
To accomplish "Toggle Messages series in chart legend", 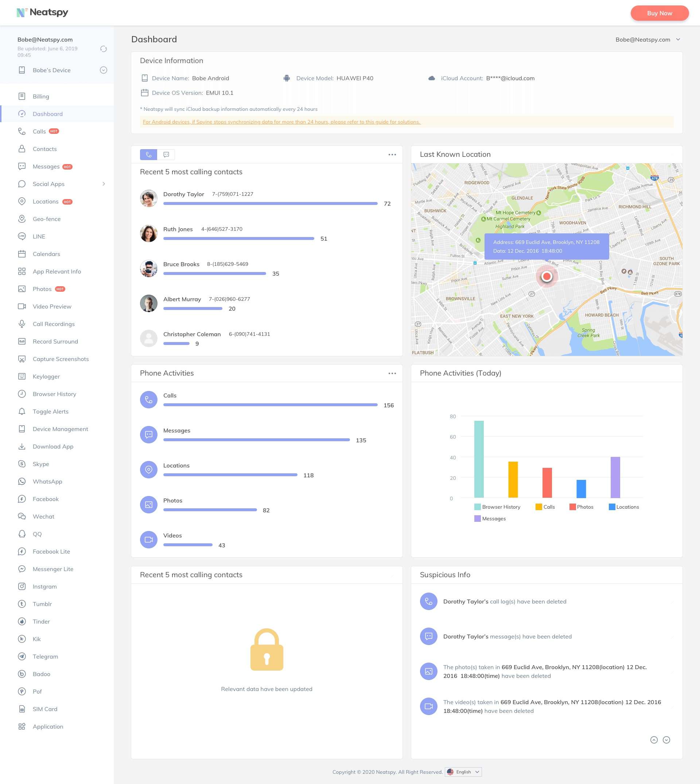I will 490,519.
